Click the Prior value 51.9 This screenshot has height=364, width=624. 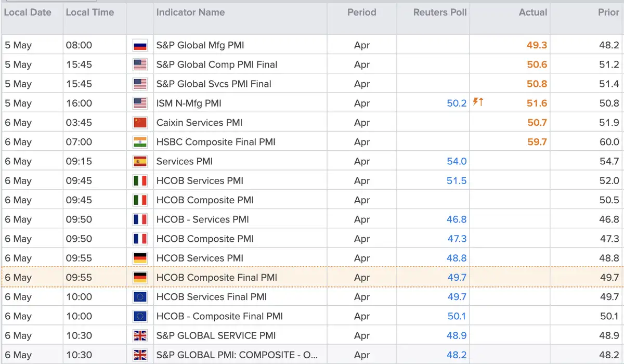coord(609,123)
